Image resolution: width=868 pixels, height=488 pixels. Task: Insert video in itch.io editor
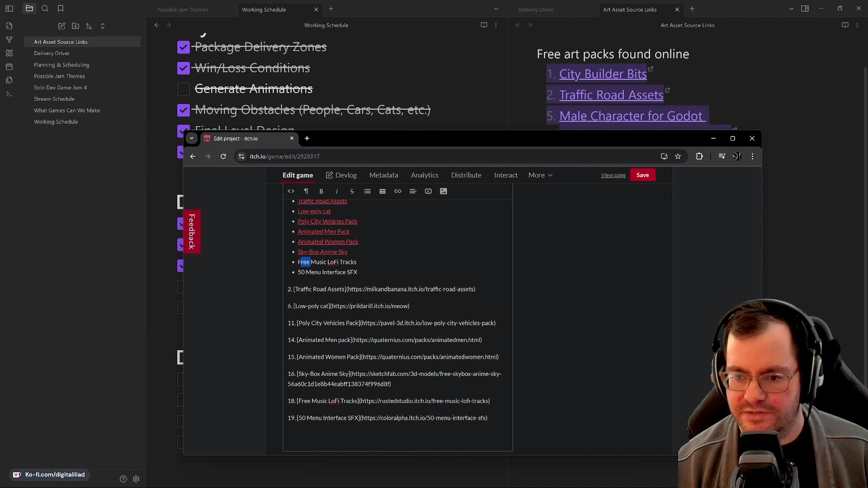(x=428, y=191)
